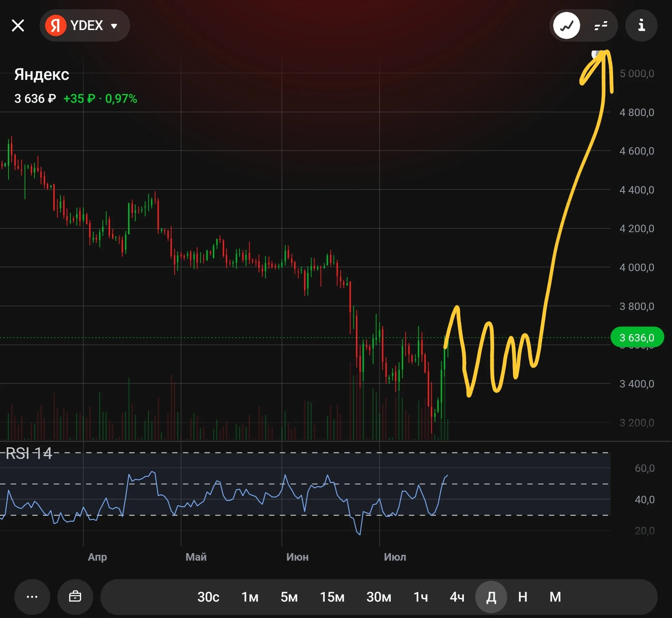Open instrument info icon
Screen dimensions: 672x618
click(x=641, y=25)
